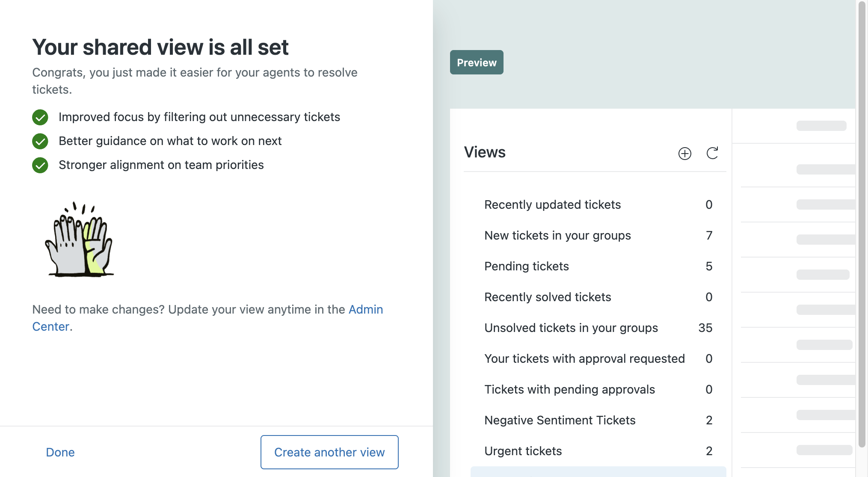This screenshot has height=477, width=868.
Task: Click green checkmark beside Better guidance
Action: [40, 141]
